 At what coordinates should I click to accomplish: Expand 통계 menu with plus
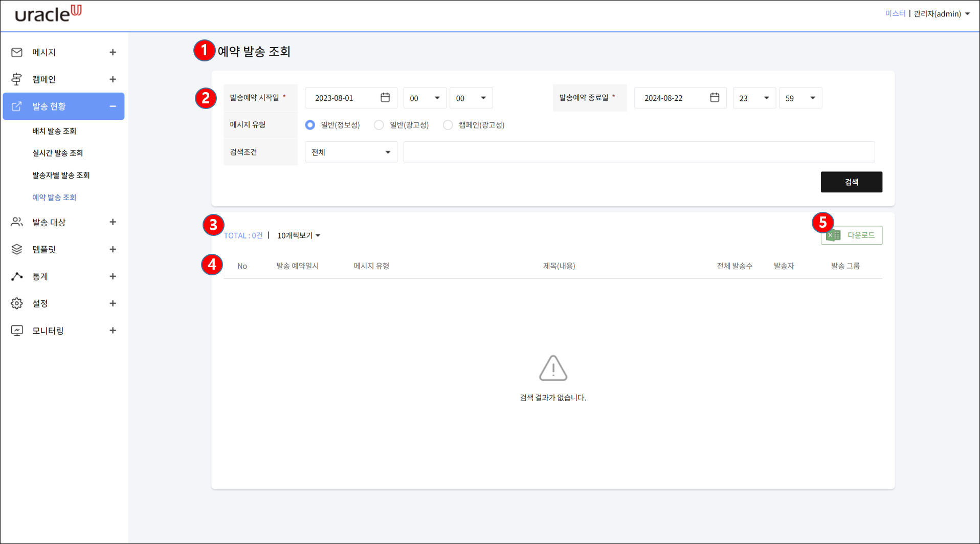(113, 276)
